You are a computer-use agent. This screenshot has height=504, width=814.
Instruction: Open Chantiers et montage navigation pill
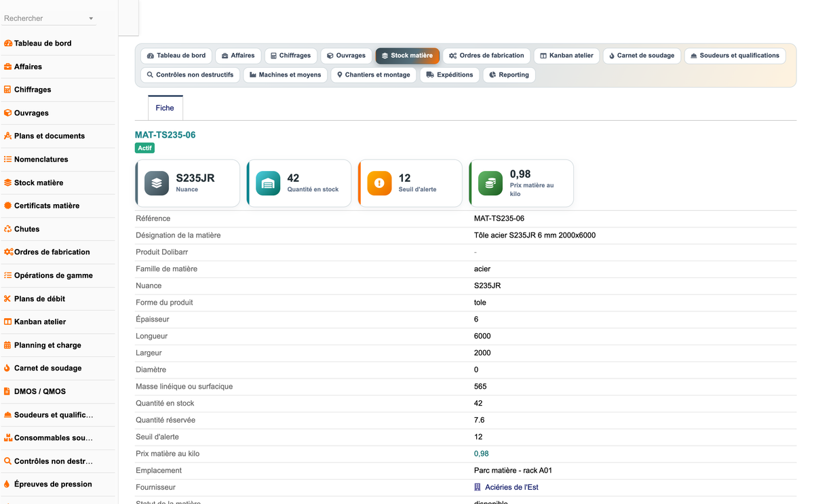[374, 75]
